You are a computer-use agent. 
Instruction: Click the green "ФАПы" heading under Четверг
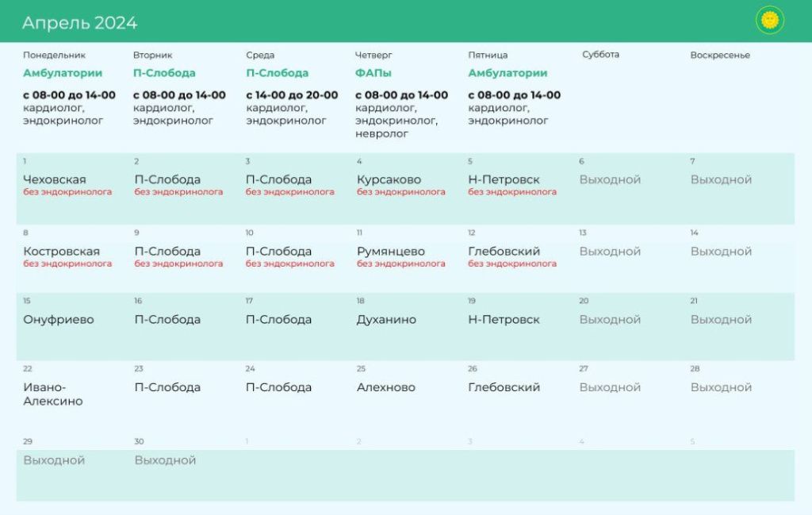coord(373,73)
